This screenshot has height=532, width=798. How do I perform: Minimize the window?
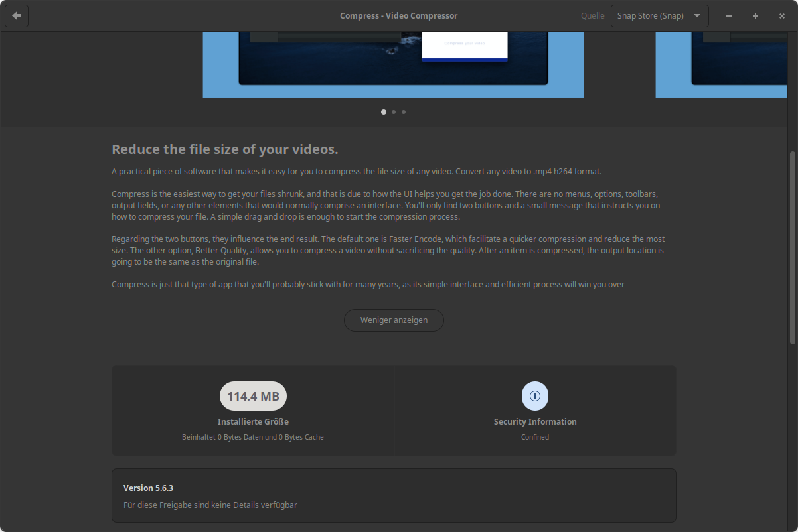[x=729, y=16]
